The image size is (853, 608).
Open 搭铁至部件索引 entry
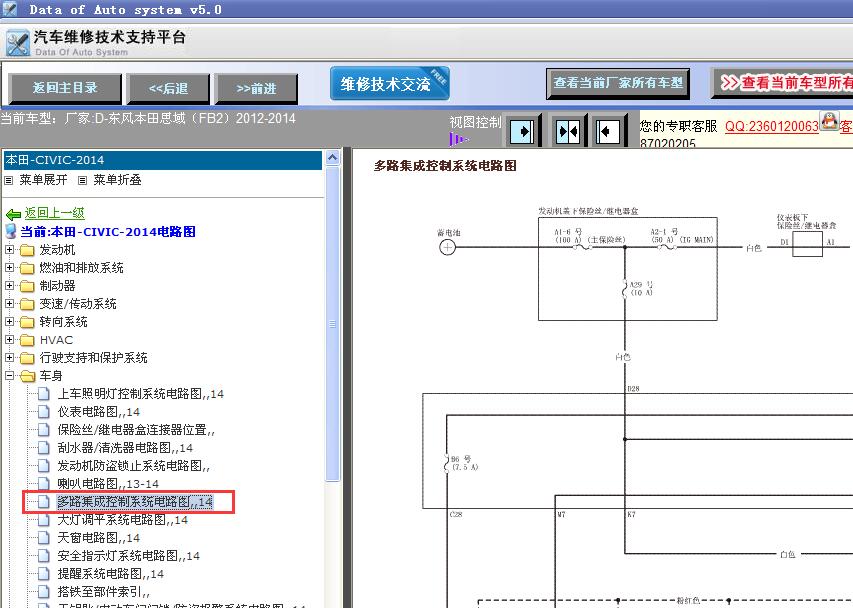103,591
